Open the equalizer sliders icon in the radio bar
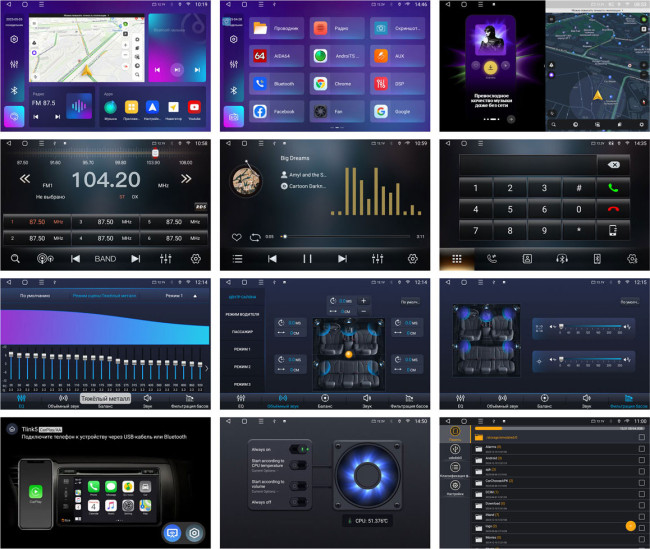 tap(165, 258)
